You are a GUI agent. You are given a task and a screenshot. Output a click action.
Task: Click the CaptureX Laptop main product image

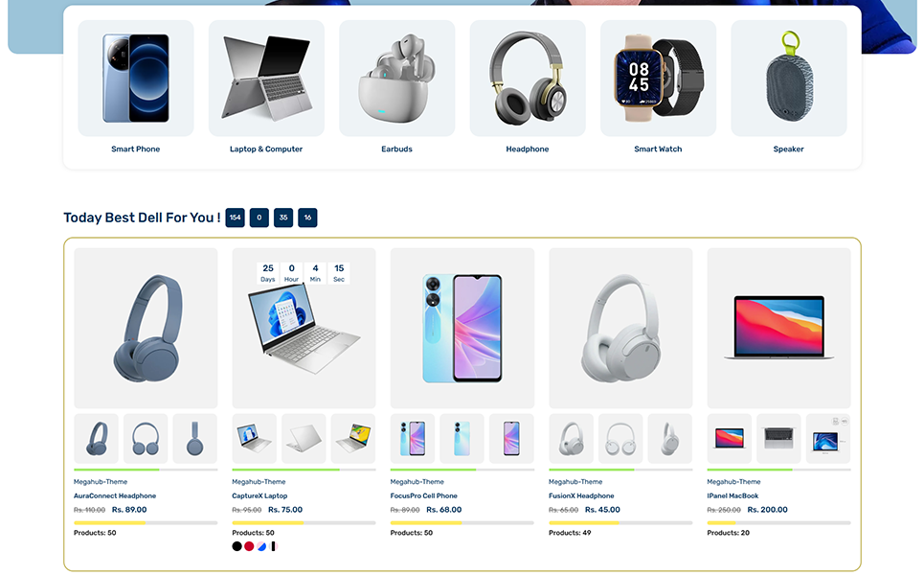[x=304, y=328]
